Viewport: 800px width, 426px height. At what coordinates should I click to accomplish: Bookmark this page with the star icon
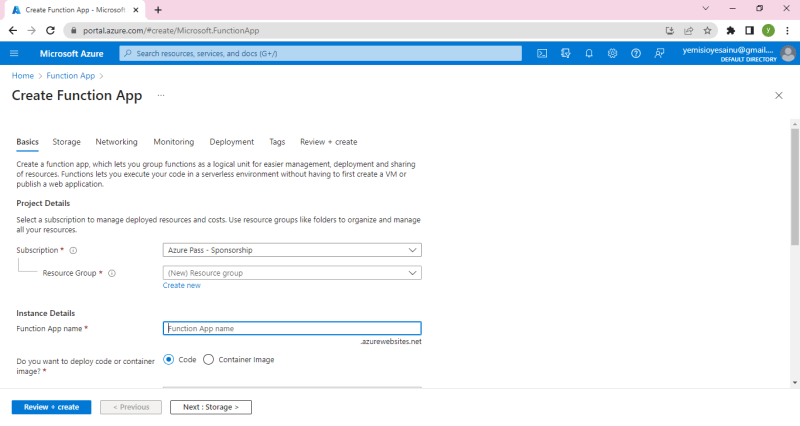(x=707, y=31)
